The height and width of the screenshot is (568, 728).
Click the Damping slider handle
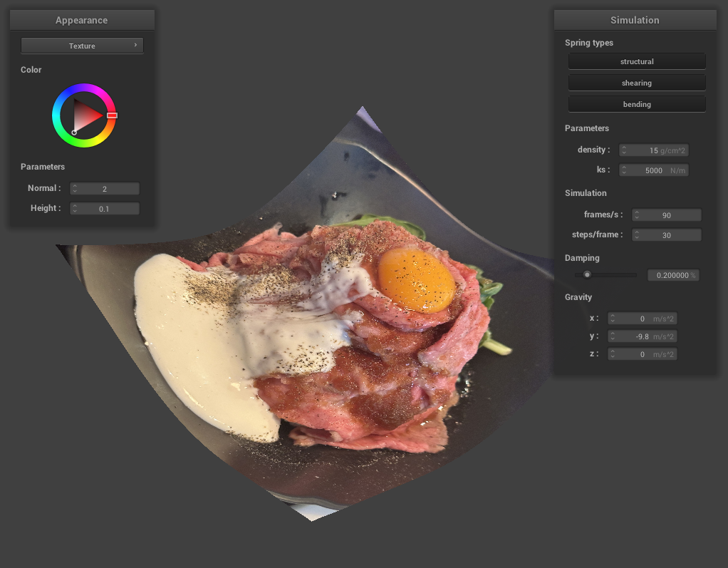(588, 274)
